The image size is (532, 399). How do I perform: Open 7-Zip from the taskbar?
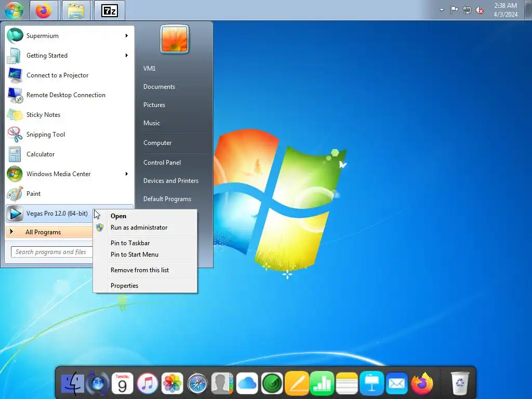[109, 10]
